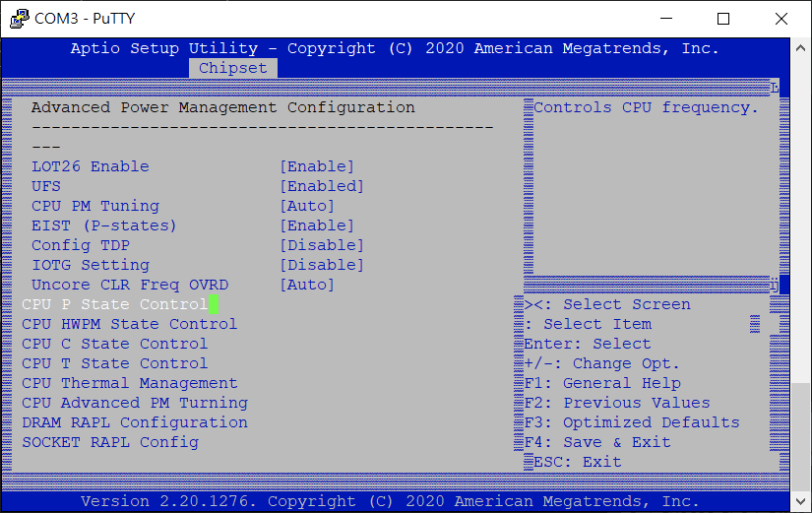Toggle EIST (P-states) Enable value
812x513 pixels.
(317, 225)
